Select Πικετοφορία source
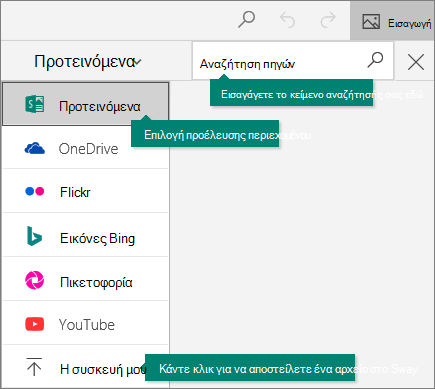The height and width of the screenshot is (389, 435). coord(86,280)
